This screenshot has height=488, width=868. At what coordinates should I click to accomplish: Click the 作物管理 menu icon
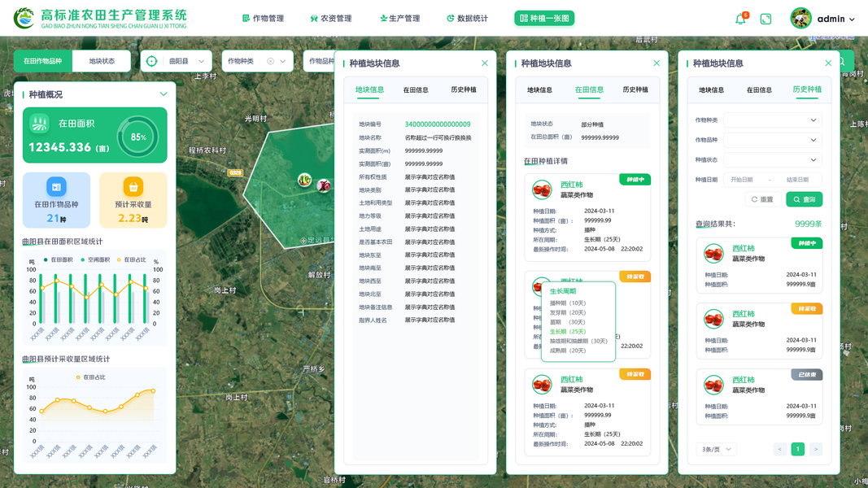coord(246,18)
